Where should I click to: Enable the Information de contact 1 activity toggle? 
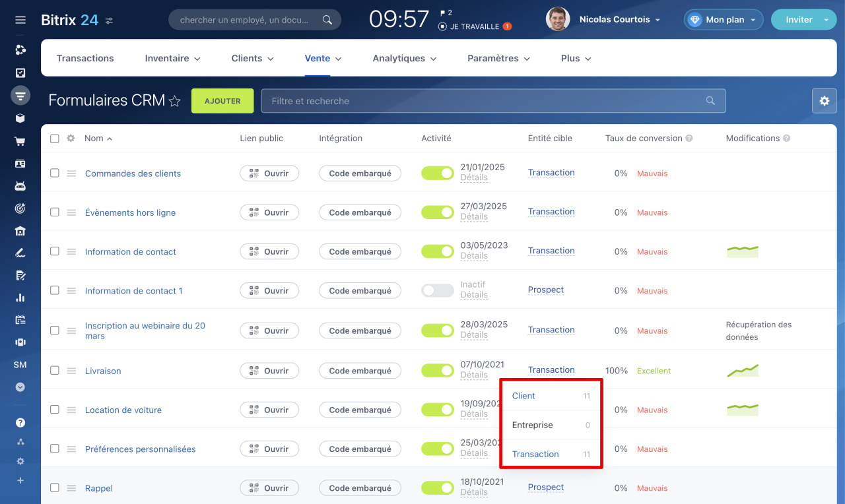[x=438, y=290]
